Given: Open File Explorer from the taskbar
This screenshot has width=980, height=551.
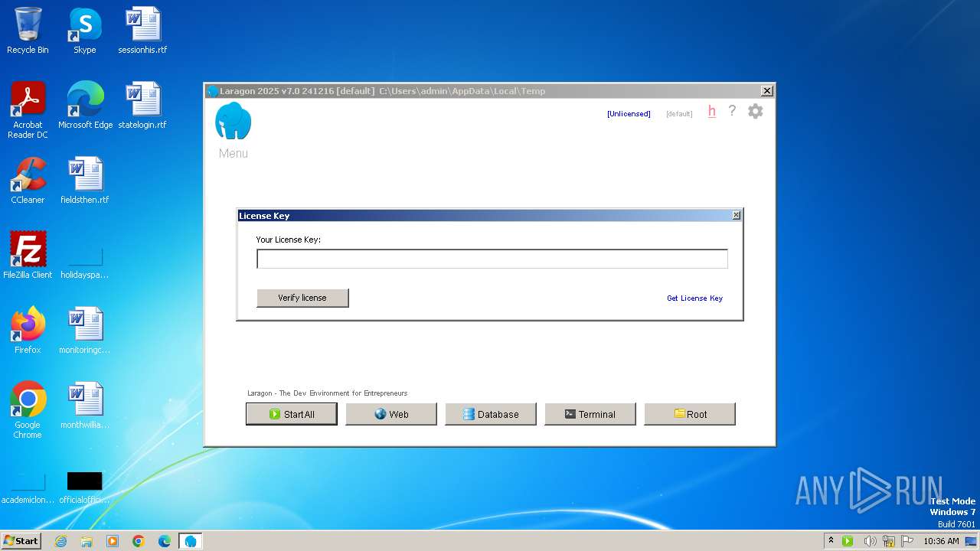Looking at the screenshot, I should tap(87, 541).
